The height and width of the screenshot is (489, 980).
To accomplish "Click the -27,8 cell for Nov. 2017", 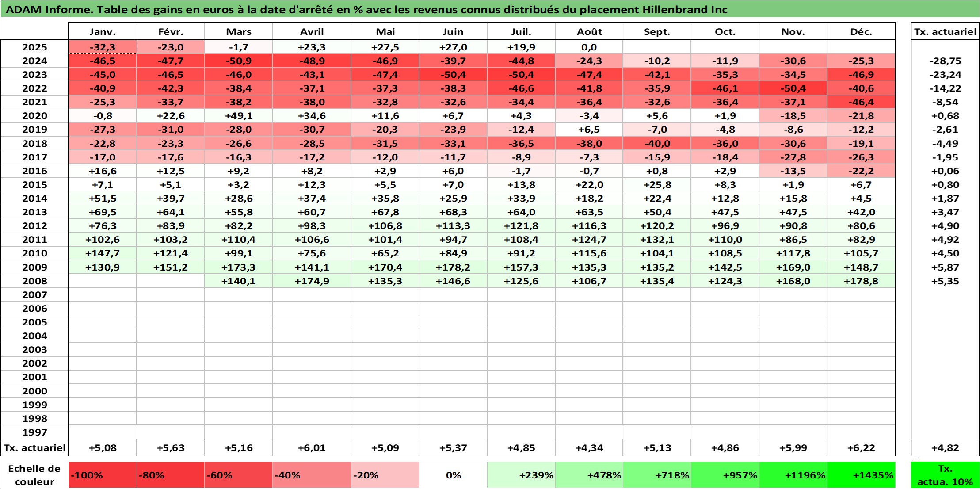I will [793, 157].
